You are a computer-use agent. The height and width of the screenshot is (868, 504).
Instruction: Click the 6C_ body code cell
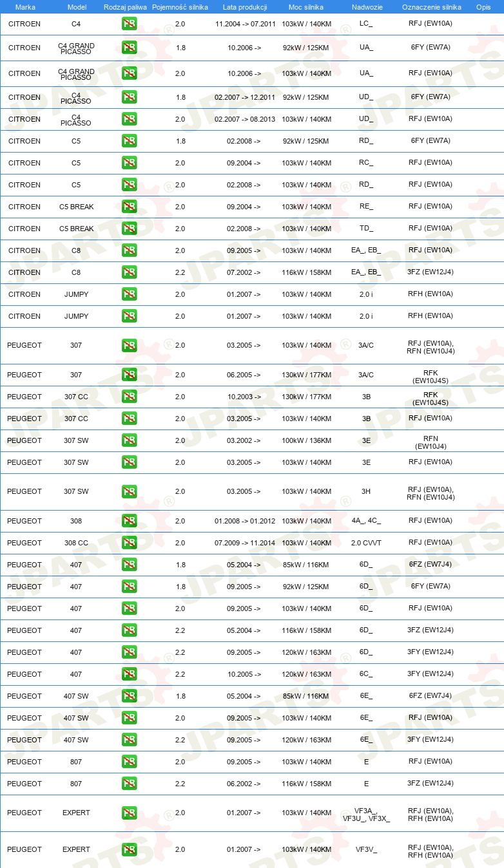coord(366,675)
